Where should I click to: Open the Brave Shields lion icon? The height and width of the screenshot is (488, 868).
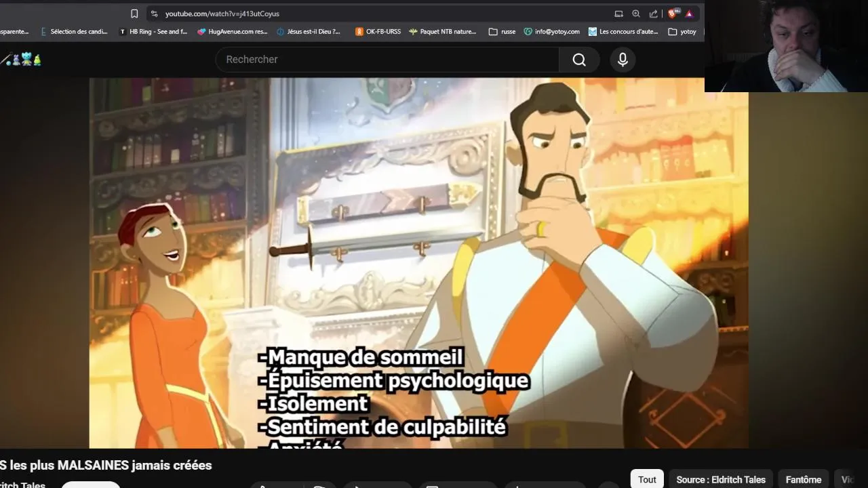click(673, 14)
